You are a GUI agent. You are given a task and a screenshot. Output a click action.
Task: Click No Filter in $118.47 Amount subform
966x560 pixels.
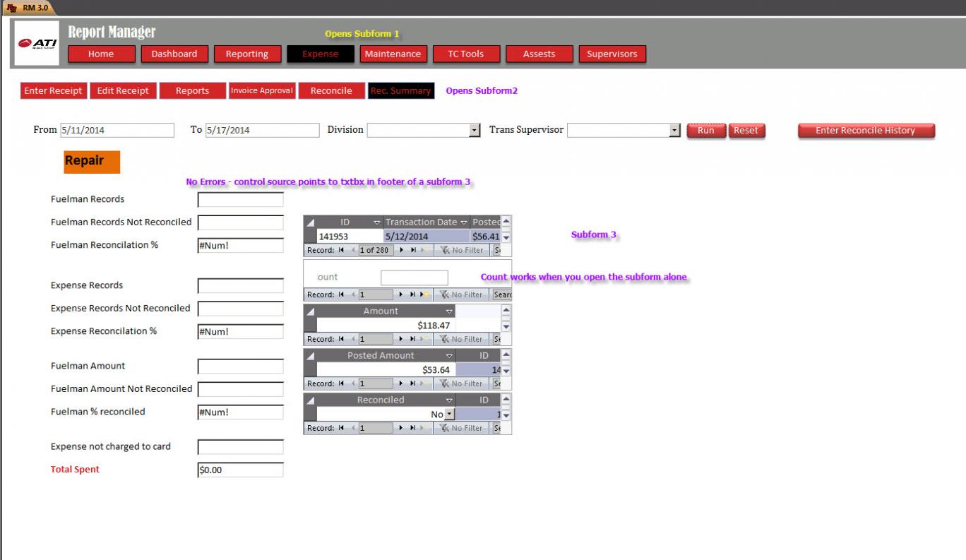pyautogui.click(x=460, y=339)
